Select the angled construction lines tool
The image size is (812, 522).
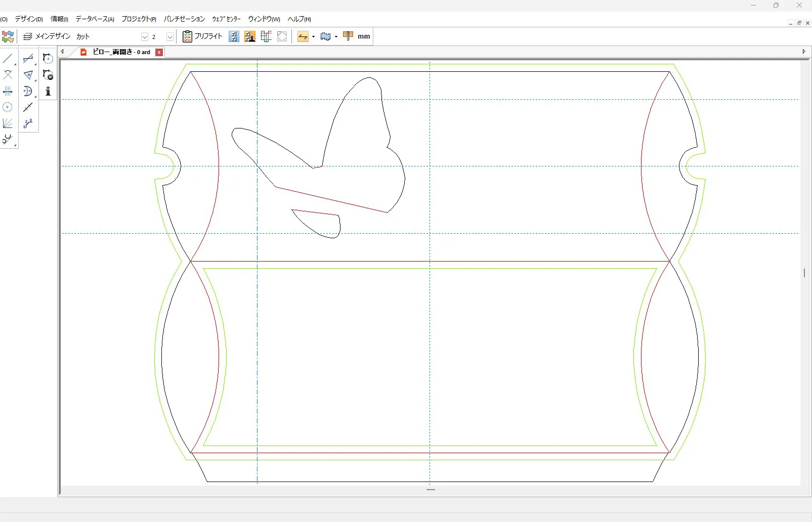click(7, 123)
